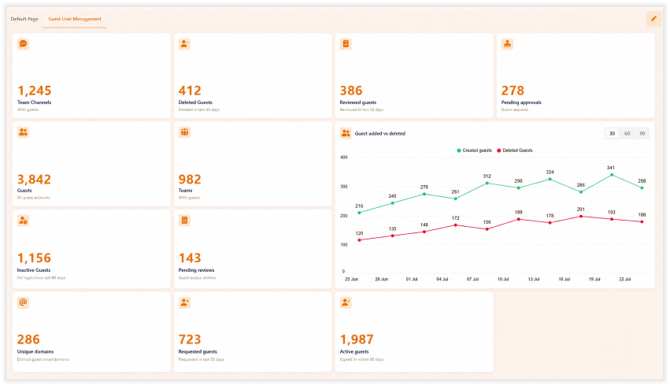Click the Team Channels chat icon
This screenshot has height=386, width=670.
(x=23, y=44)
